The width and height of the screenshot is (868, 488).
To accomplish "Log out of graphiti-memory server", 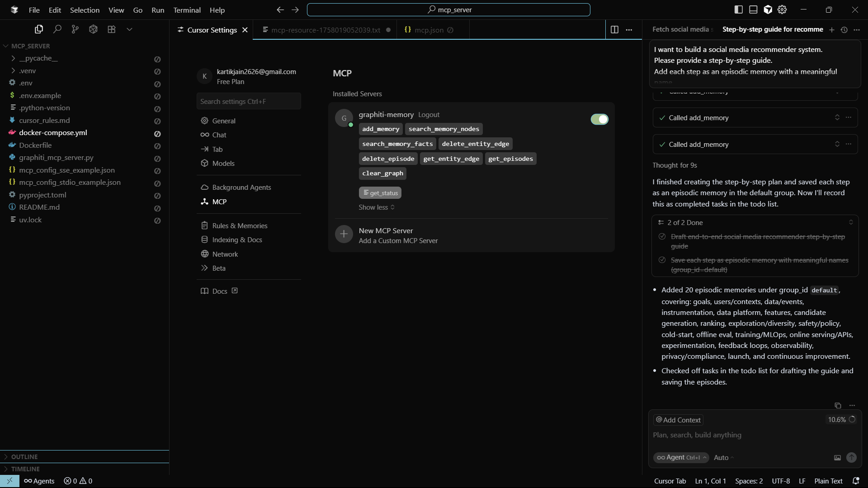I will tap(429, 115).
